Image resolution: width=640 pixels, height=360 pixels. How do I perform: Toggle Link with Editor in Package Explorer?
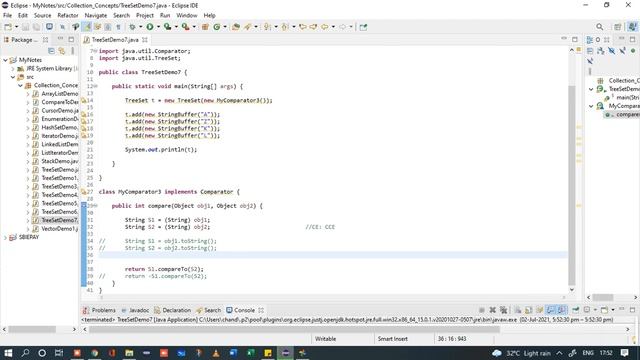[x=62, y=51]
